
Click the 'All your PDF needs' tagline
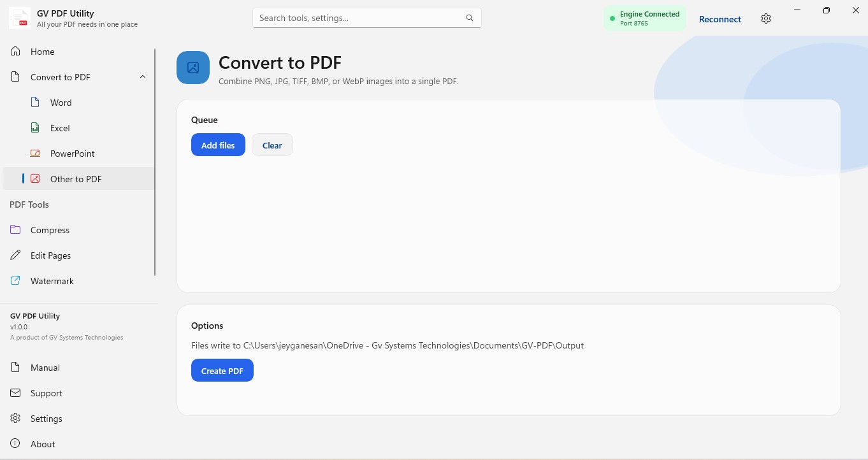[x=87, y=24]
